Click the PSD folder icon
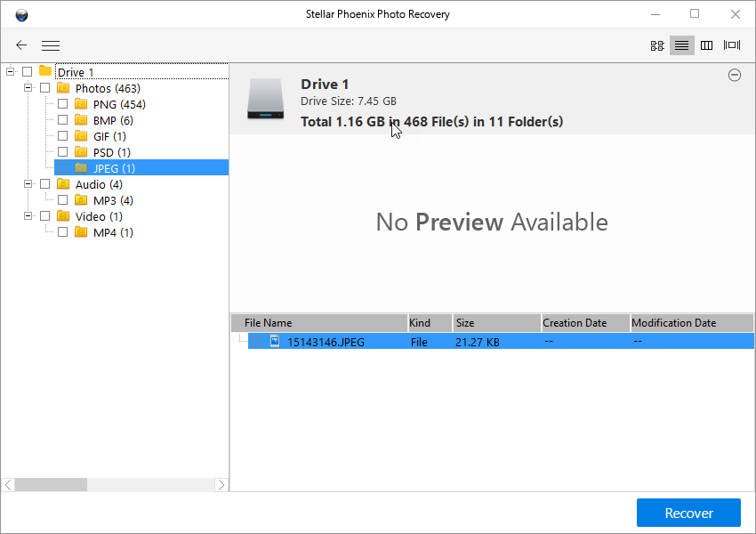The width and height of the screenshot is (756, 534). [x=81, y=152]
